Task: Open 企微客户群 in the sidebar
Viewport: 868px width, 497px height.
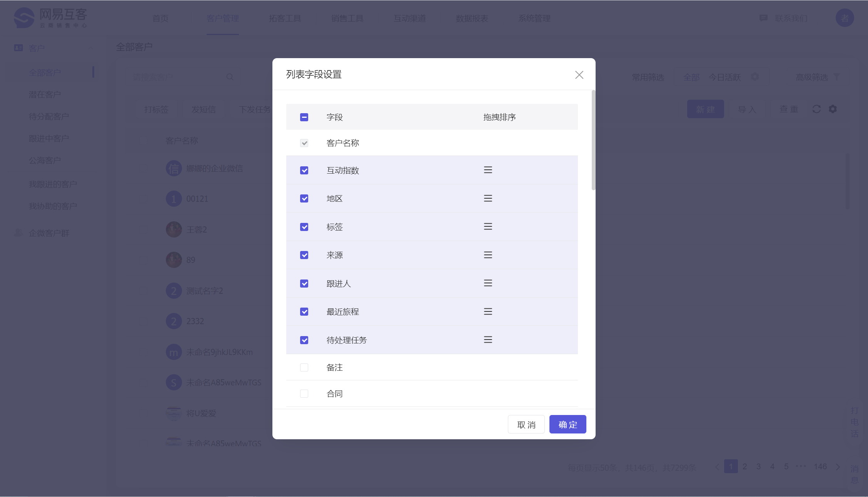Action: pyautogui.click(x=49, y=233)
